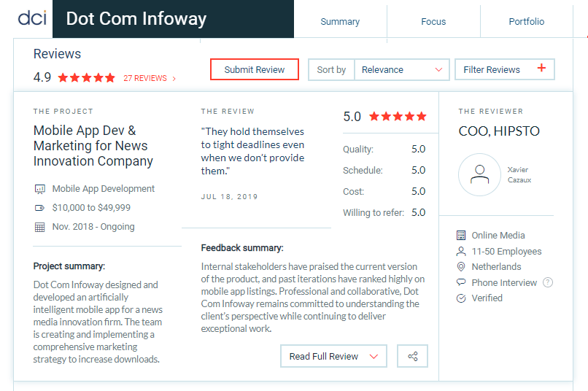Select the project title Mobile App Dev & Marketing

point(93,145)
